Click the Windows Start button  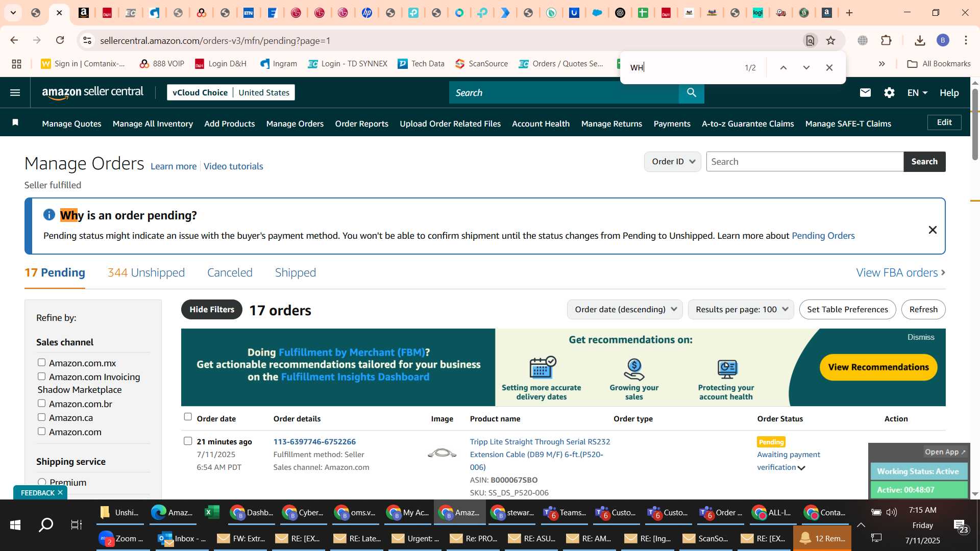click(x=15, y=524)
